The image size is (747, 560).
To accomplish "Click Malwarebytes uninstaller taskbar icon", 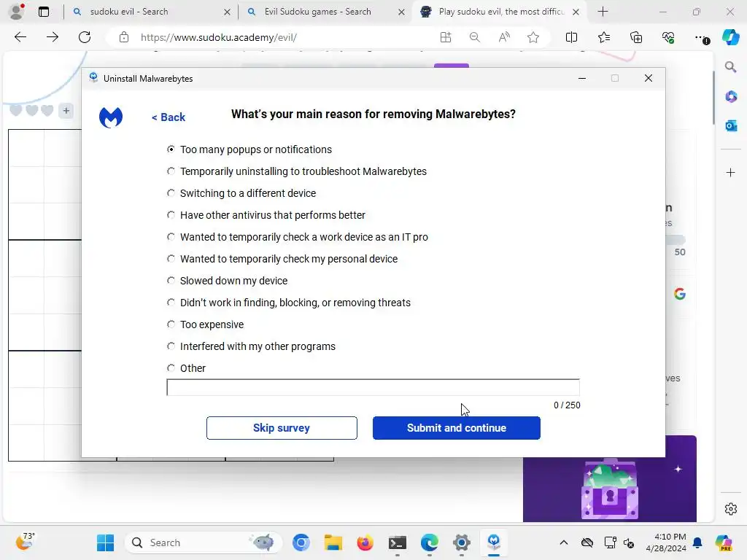I will point(494,542).
